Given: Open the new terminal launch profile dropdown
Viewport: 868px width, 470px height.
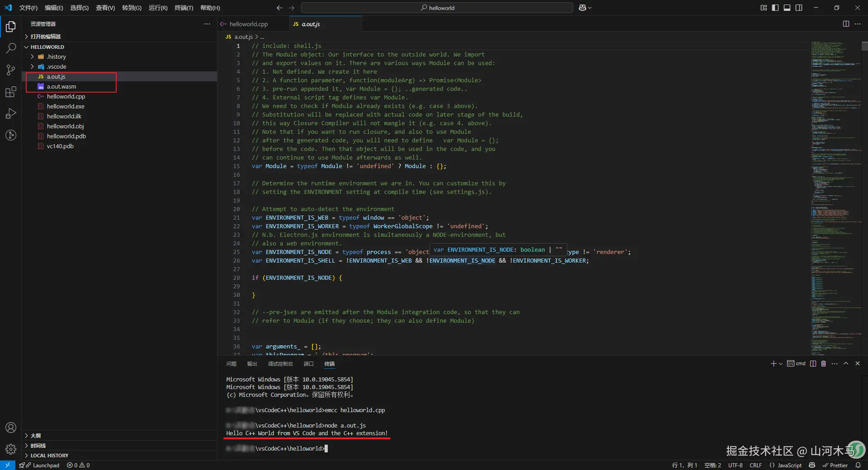Looking at the screenshot, I should tap(781, 364).
